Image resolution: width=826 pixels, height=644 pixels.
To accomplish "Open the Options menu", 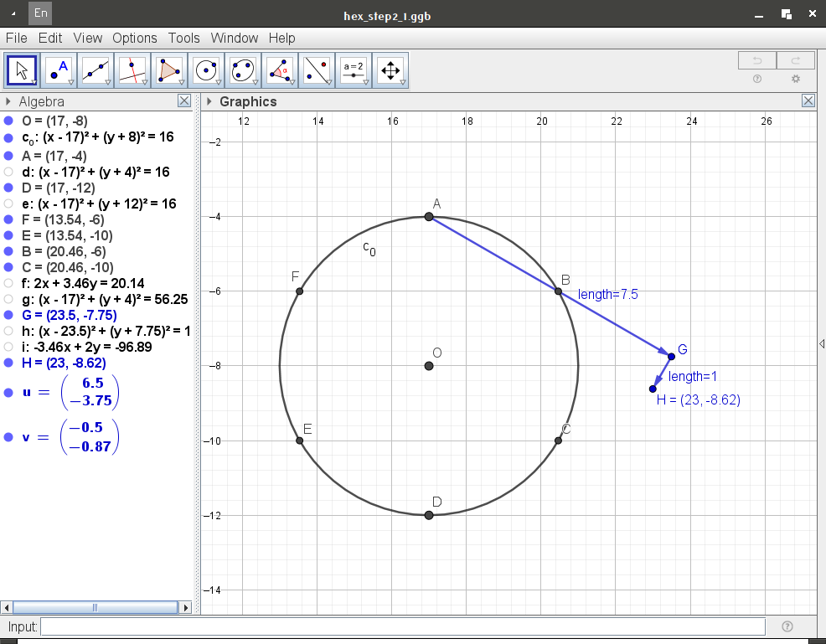I will coord(134,38).
